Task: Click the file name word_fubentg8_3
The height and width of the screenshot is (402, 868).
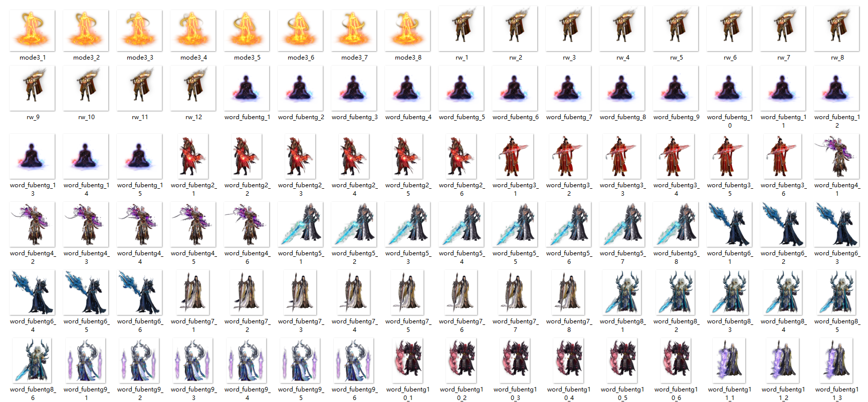Action: pos(730,325)
